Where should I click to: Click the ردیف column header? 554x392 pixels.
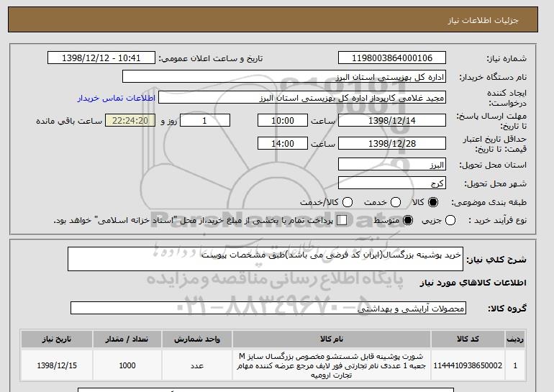tap(515, 339)
